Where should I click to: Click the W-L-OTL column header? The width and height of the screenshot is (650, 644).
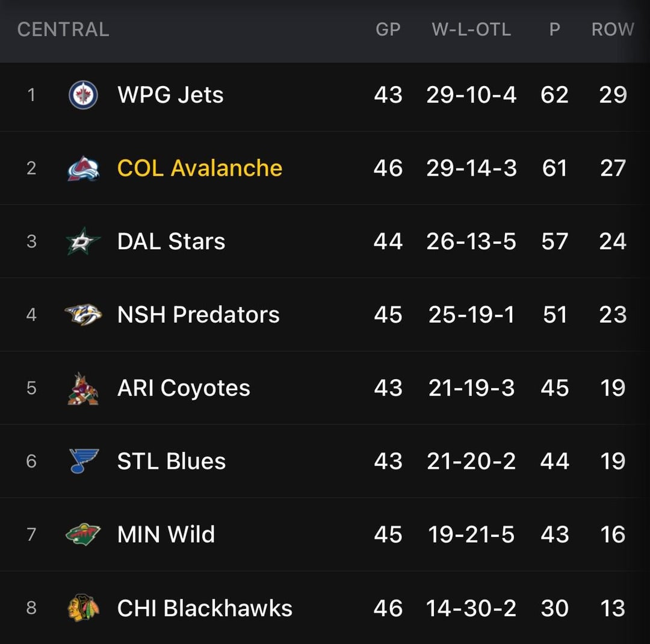[x=471, y=29]
